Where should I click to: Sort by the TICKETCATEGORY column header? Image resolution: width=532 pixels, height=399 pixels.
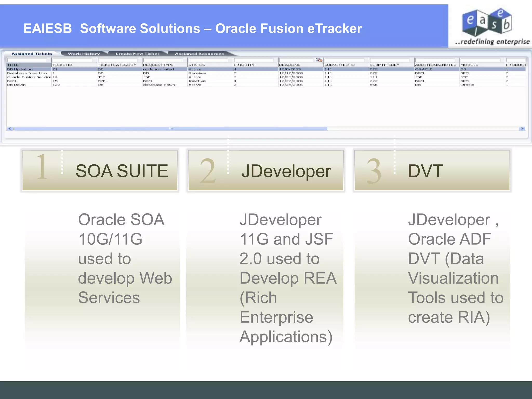click(119, 65)
